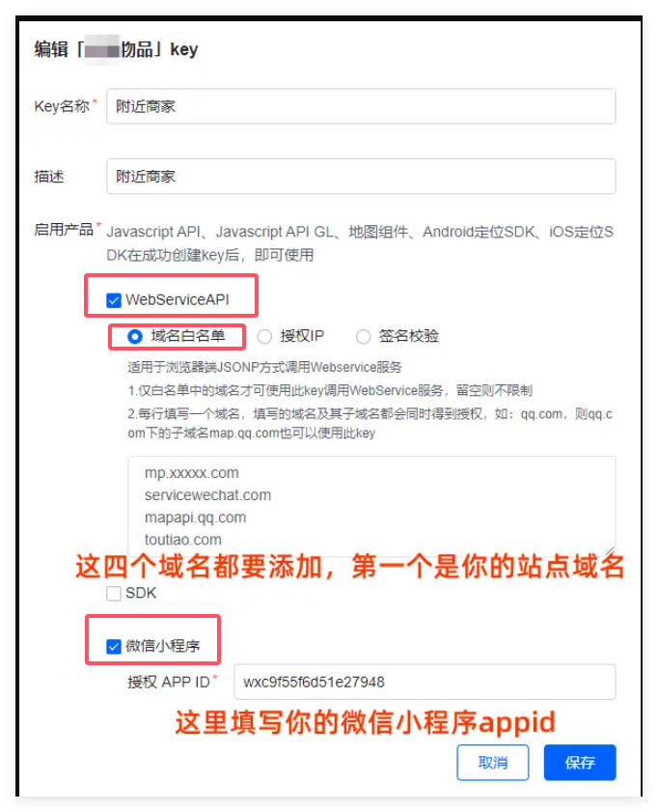Click the 授权 APP ID label text
Viewport: 658px width, 812px height.
click(x=169, y=682)
